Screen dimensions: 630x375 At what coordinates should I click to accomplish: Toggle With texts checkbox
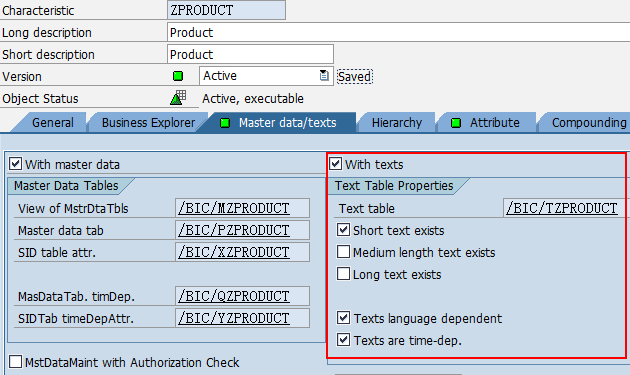(335, 164)
